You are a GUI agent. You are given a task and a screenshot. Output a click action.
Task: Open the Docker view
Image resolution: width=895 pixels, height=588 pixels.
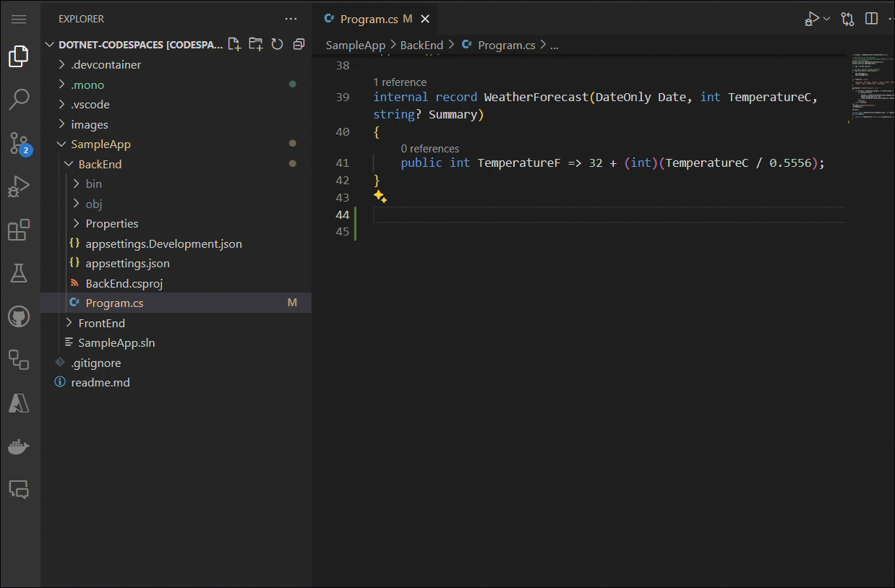pos(19,446)
